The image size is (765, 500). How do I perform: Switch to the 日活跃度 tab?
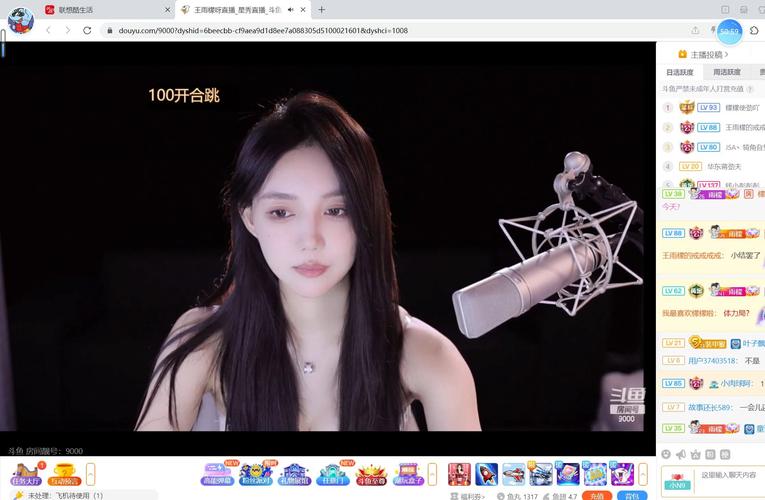pos(680,72)
